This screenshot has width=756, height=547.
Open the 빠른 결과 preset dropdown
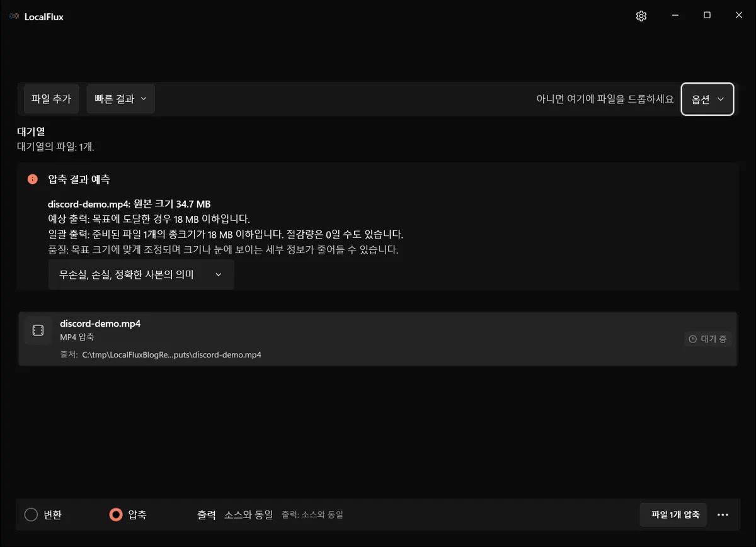pyautogui.click(x=120, y=99)
